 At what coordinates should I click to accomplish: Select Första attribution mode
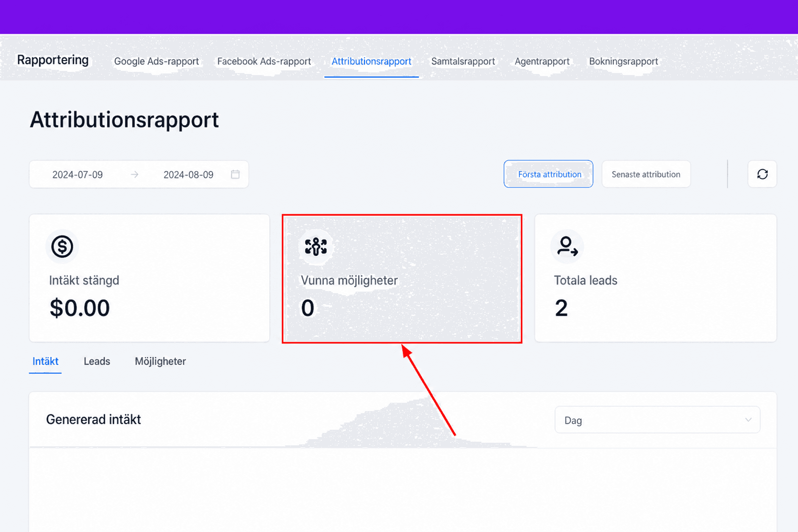(x=549, y=174)
